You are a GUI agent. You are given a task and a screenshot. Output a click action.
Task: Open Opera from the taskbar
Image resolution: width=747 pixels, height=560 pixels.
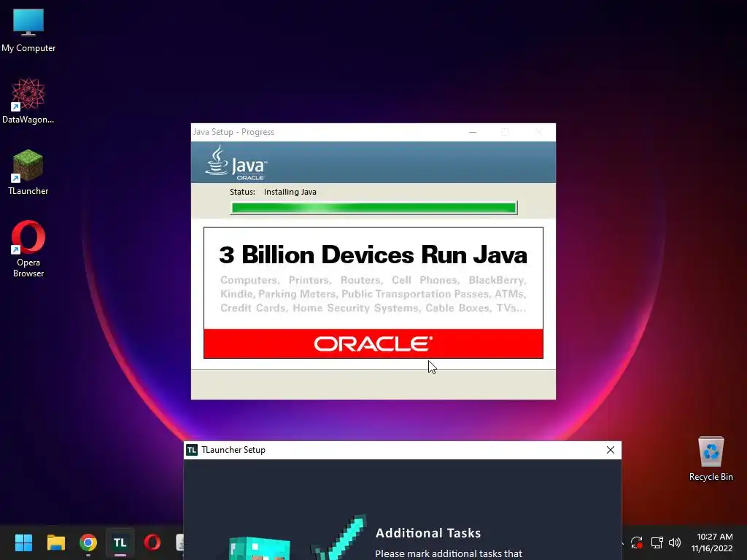click(152, 542)
